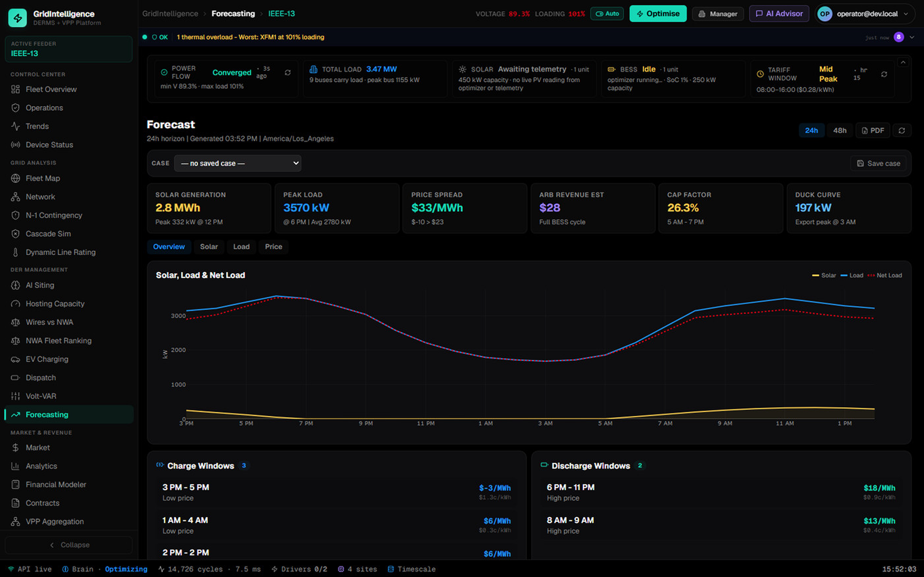The width and height of the screenshot is (924, 577).
Task: Select the 48h horizon
Action: click(x=840, y=130)
